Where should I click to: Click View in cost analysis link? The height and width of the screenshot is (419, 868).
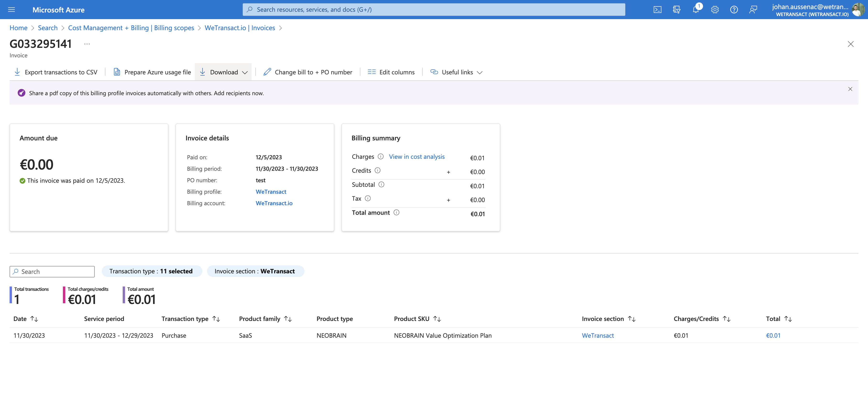417,156
